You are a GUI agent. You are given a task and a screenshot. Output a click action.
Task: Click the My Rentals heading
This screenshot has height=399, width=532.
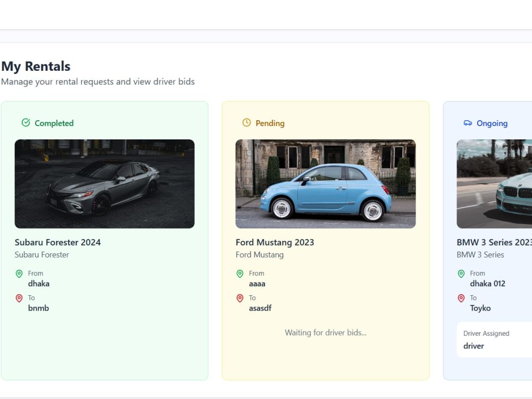coord(36,66)
